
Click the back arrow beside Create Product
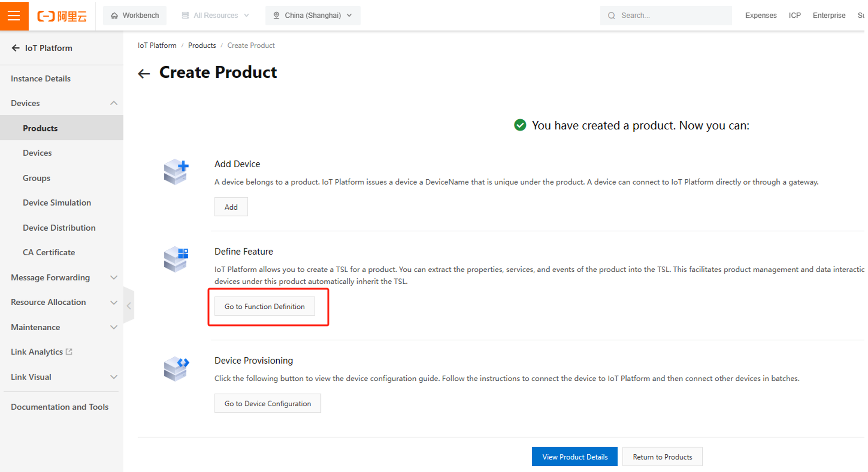coord(143,74)
